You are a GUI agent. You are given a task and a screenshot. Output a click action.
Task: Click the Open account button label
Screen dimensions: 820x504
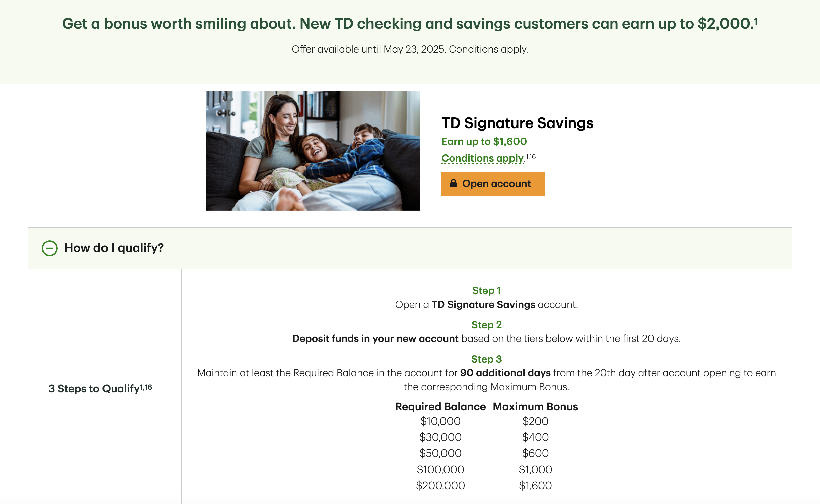(496, 184)
